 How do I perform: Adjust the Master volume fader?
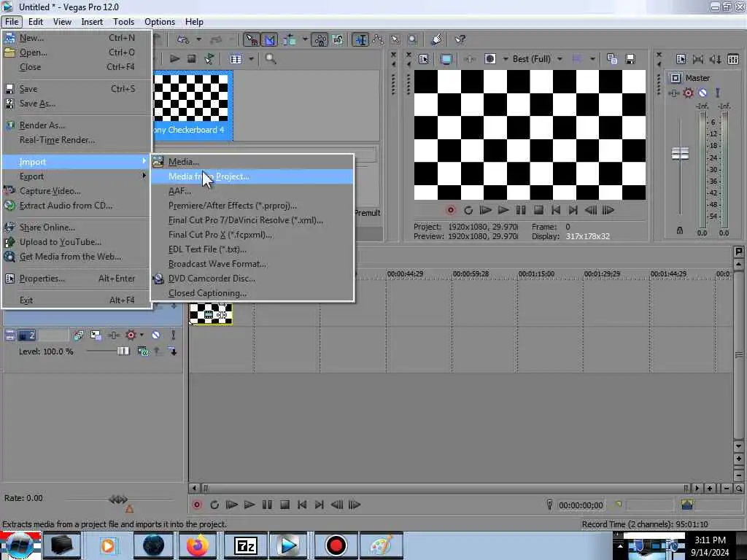click(x=680, y=154)
